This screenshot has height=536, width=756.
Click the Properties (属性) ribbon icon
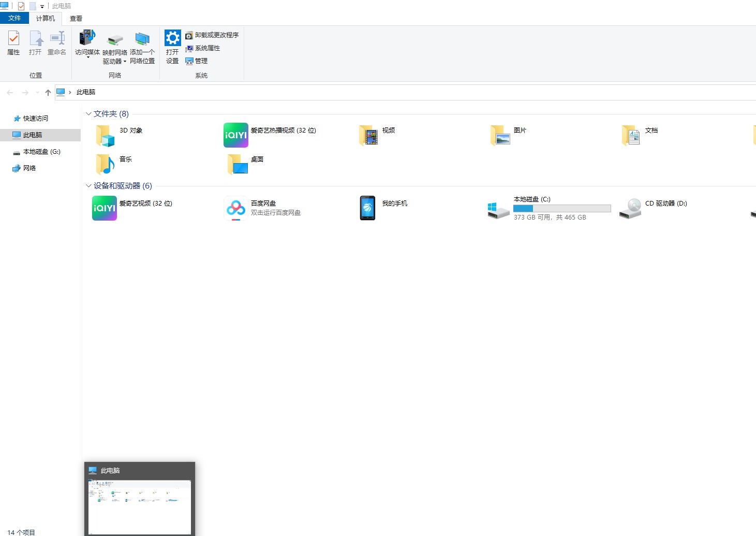tap(13, 39)
